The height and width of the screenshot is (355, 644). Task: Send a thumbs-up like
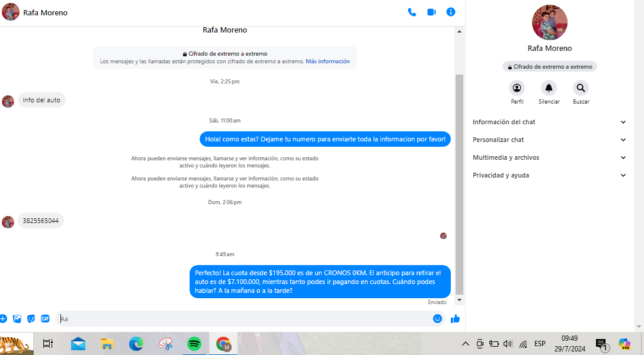click(x=455, y=319)
